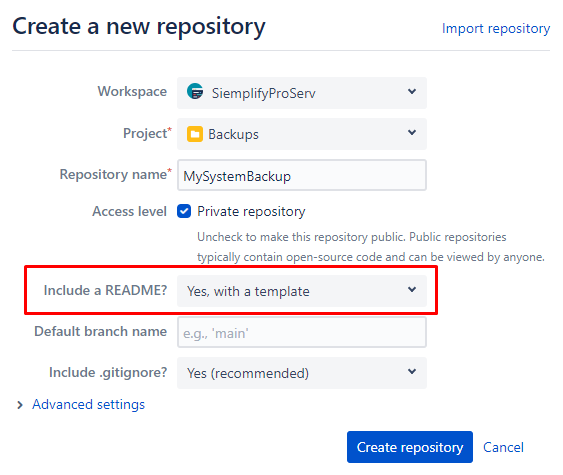Open the SiemplifyProServ workspace dropdown

pyautogui.click(x=302, y=93)
